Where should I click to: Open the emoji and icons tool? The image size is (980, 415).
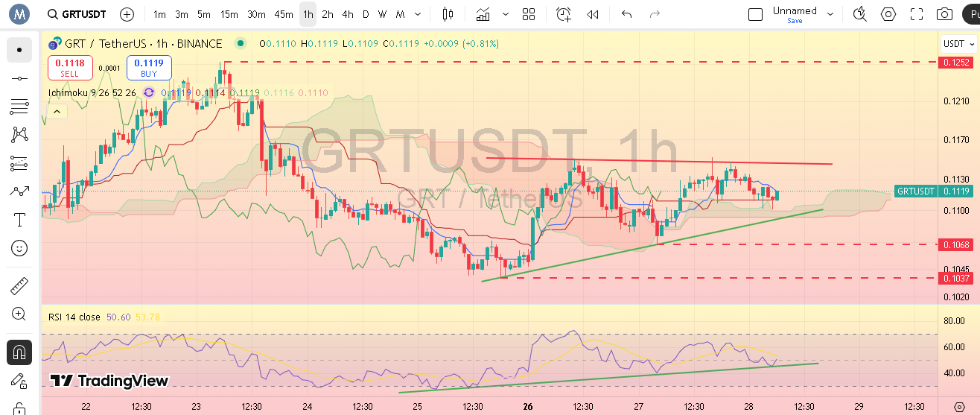(19, 248)
